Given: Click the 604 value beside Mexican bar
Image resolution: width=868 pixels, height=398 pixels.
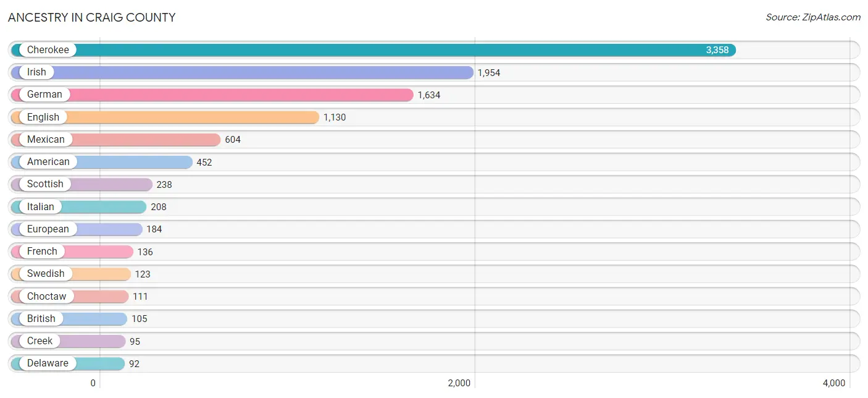Looking at the screenshot, I should 233,140.
